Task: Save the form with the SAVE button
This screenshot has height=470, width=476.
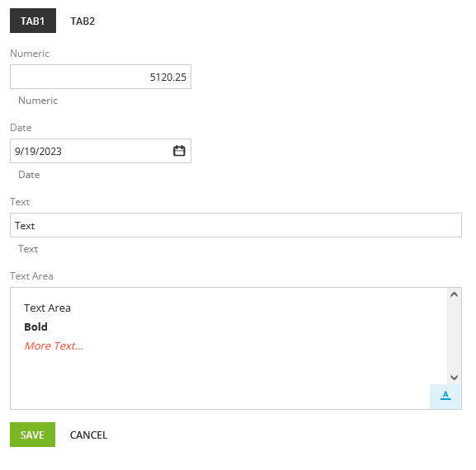Action: [x=32, y=435]
